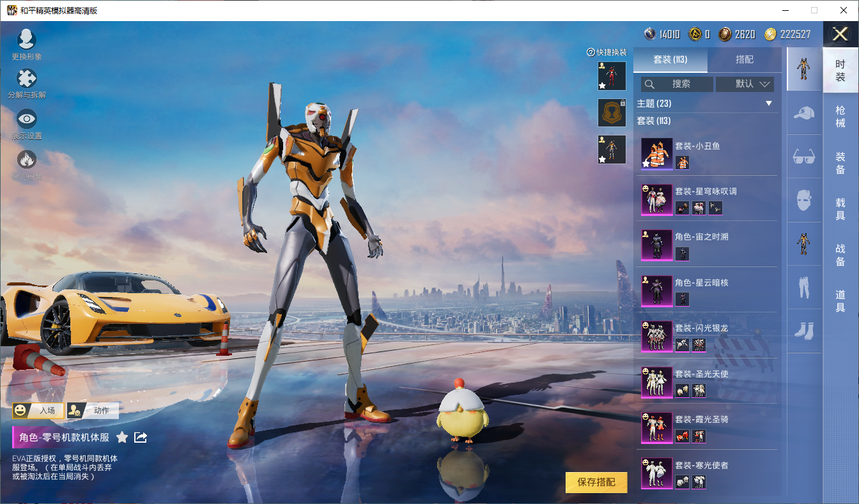The width and height of the screenshot is (859, 504).
Task: Open the 默认 sort dropdown
Action: tap(745, 84)
